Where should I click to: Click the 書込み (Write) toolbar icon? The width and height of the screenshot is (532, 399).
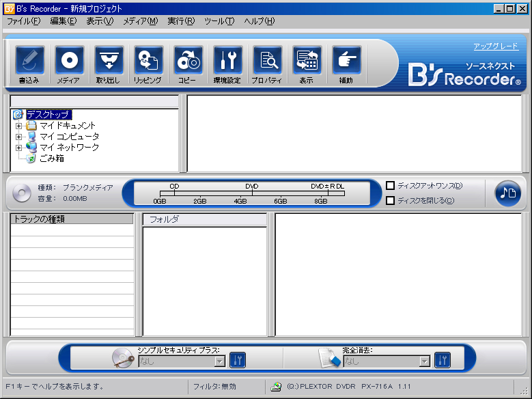click(30, 61)
